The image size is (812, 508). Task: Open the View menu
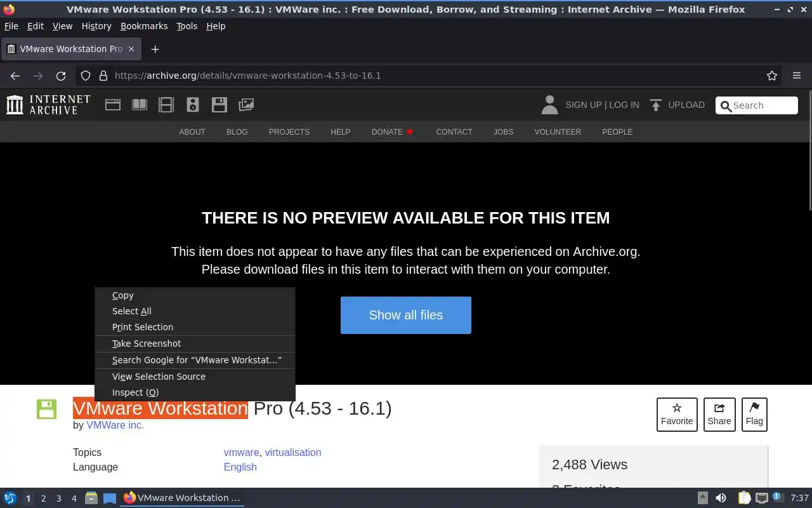click(x=62, y=26)
